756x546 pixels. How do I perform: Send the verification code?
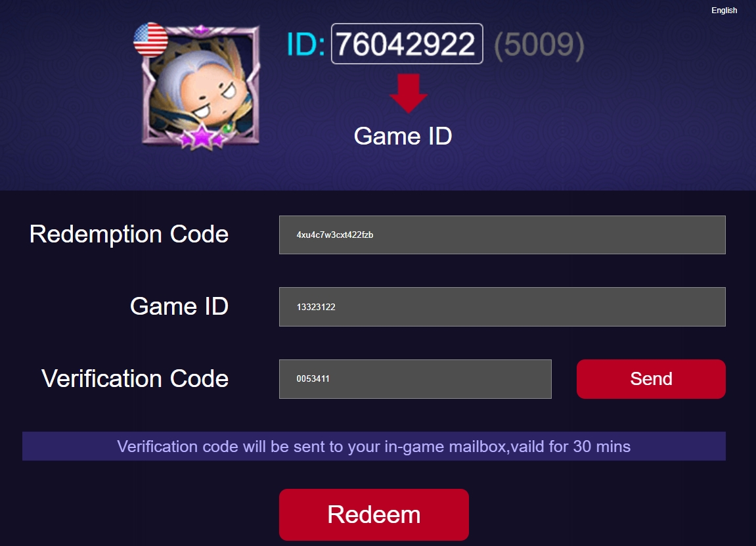tap(651, 379)
